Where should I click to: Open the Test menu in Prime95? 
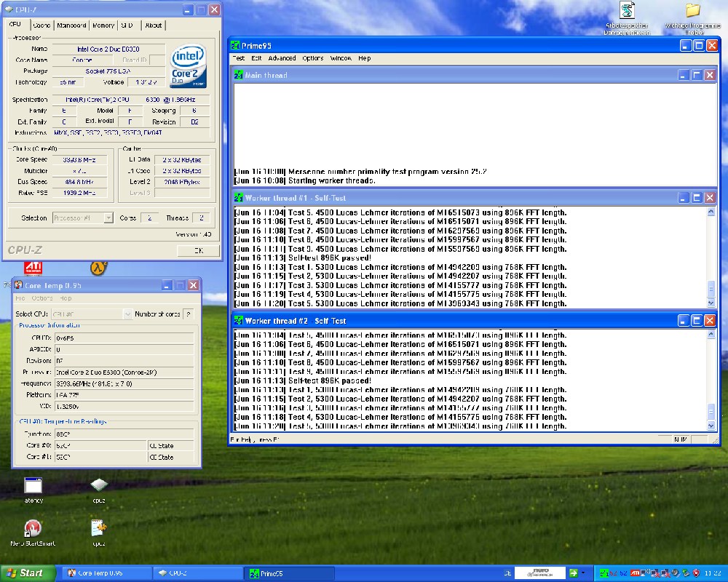point(239,58)
